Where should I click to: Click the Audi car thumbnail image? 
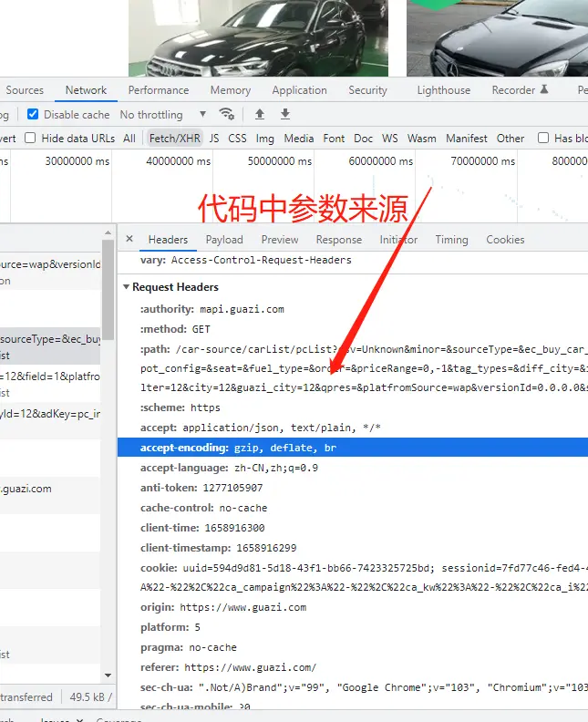258,38
